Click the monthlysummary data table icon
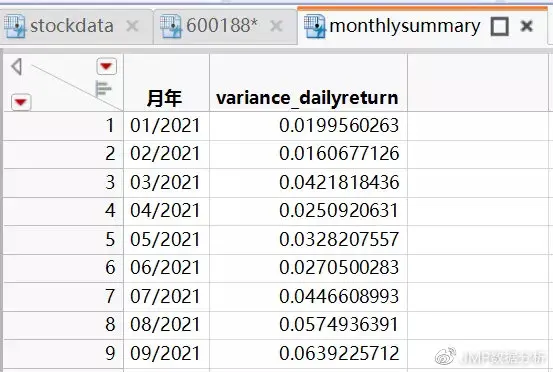553x372 pixels. [x=315, y=26]
